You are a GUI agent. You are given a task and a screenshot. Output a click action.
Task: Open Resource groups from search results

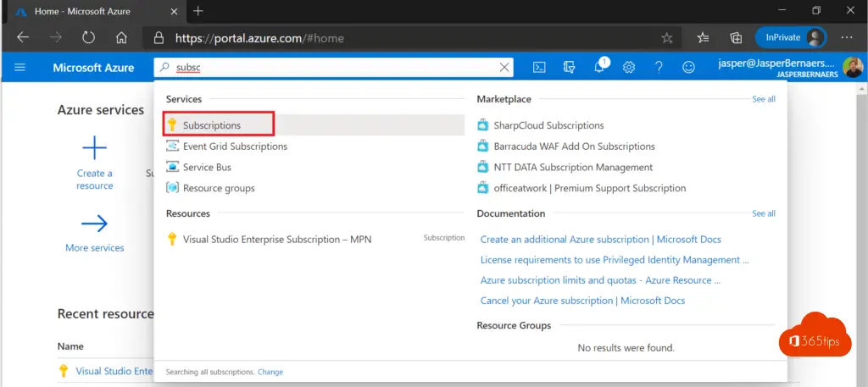point(219,189)
